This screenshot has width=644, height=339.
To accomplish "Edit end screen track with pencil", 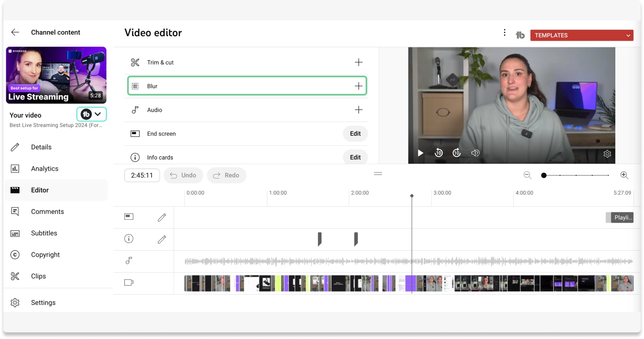I will 162,217.
